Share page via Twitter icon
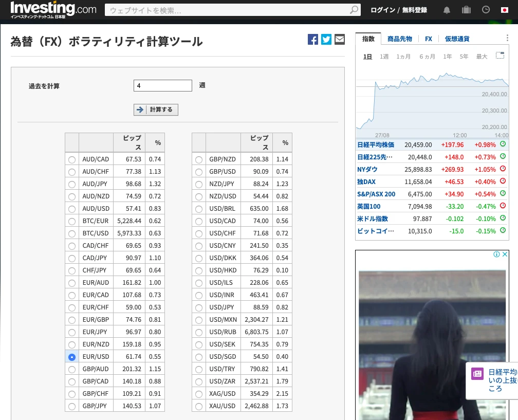This screenshot has width=518, height=420. 326,40
